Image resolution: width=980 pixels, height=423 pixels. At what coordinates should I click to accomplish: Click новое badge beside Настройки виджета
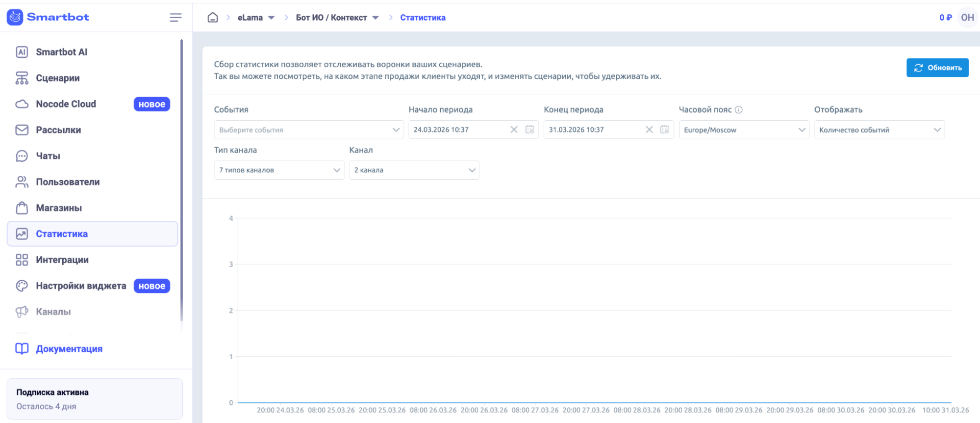click(x=152, y=286)
